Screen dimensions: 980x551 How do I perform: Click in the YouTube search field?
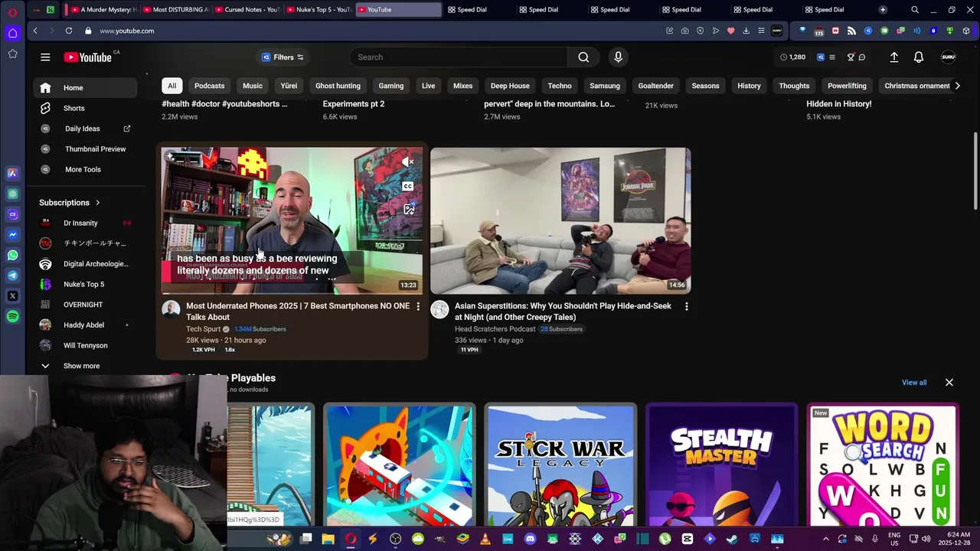[x=459, y=57]
